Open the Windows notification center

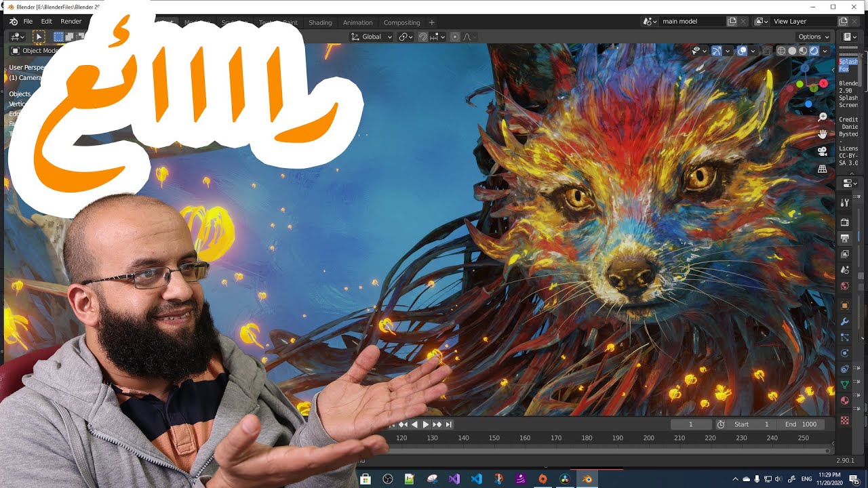[854, 479]
